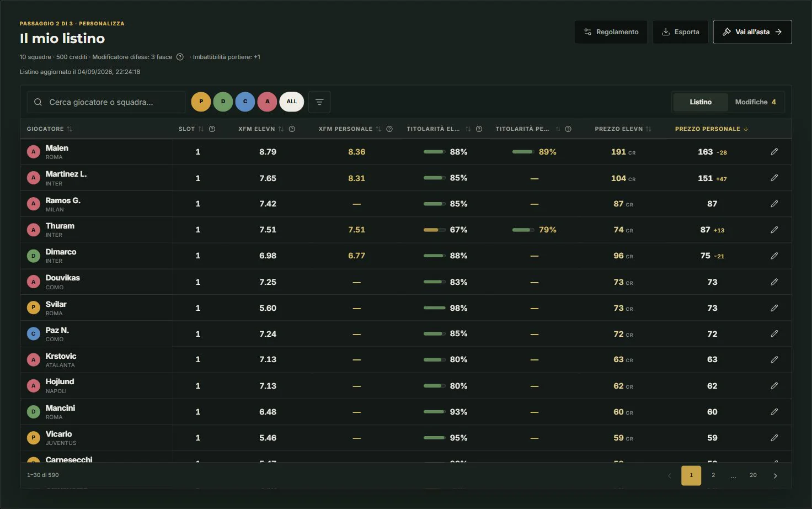Open the editor for Paz N.
This screenshot has height=509, width=812.
(774, 333)
